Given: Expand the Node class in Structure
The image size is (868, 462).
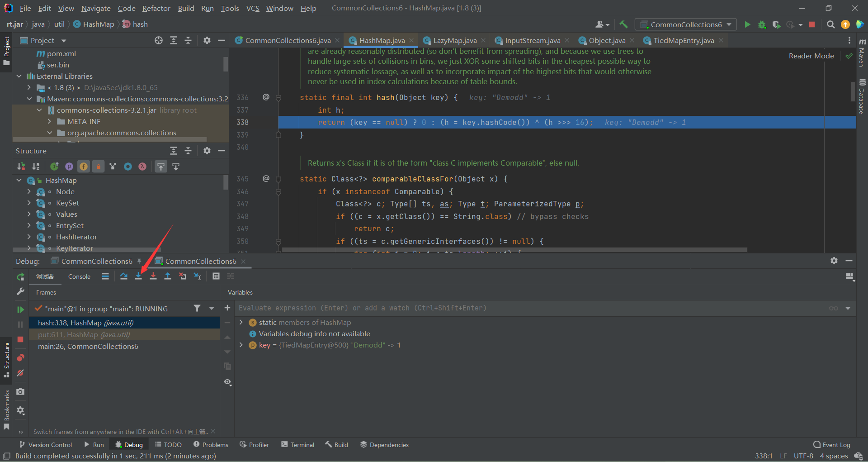Looking at the screenshot, I should [29, 191].
